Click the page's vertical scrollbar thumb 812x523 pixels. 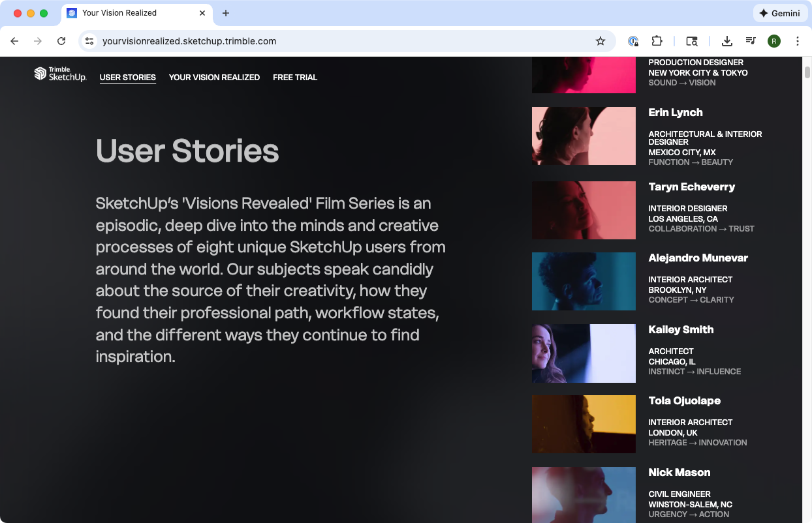coord(807,72)
